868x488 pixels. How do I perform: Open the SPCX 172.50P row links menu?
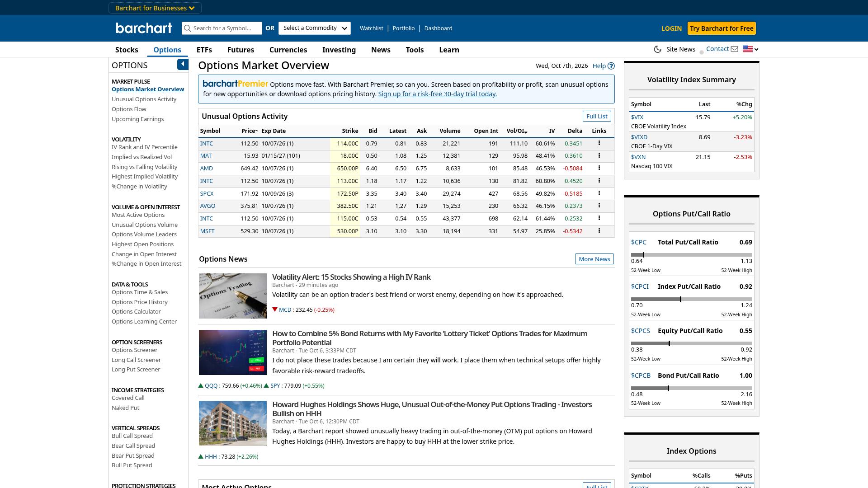[x=599, y=193]
